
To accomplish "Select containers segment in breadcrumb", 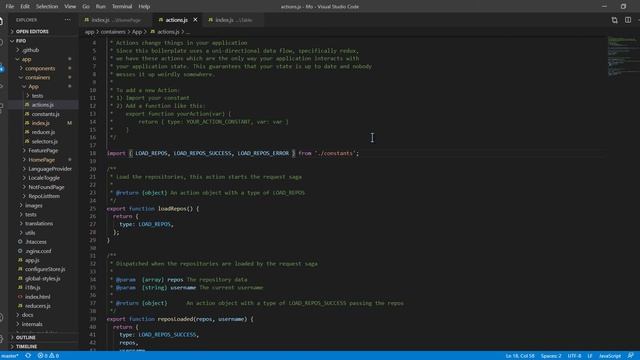I will coord(113,32).
